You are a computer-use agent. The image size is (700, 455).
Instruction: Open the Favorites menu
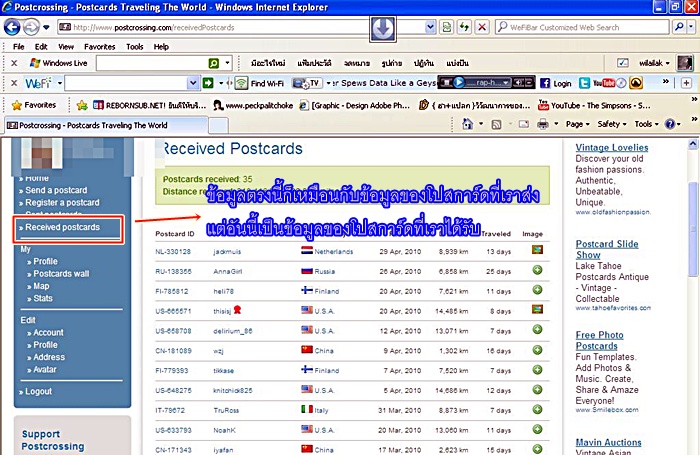pyautogui.click(x=100, y=46)
